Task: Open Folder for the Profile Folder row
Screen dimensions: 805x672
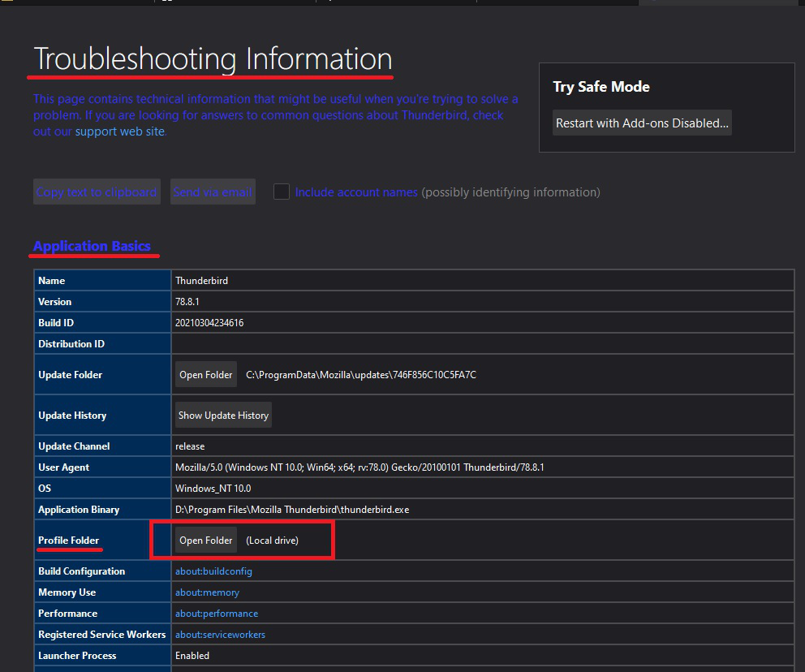Action: tap(206, 541)
